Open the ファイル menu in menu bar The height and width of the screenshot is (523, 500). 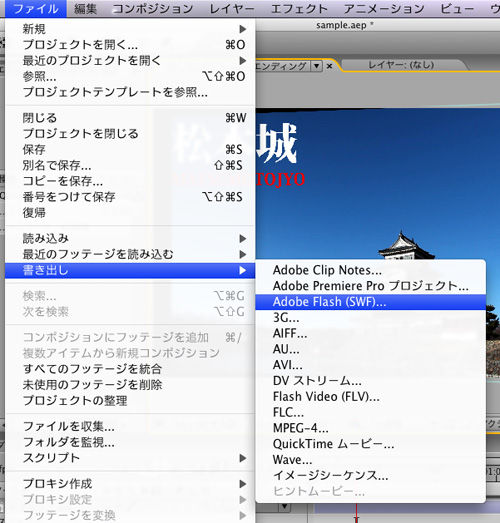pos(36,9)
